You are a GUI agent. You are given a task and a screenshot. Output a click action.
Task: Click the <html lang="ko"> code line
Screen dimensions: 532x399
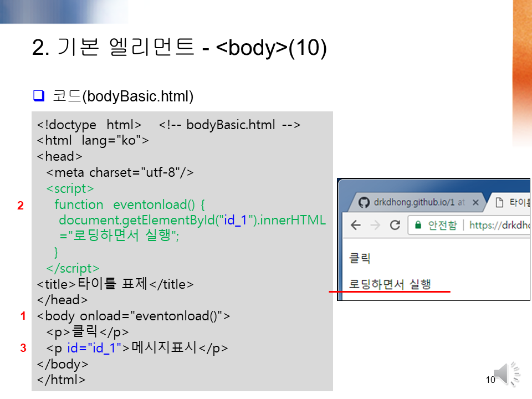(x=93, y=140)
